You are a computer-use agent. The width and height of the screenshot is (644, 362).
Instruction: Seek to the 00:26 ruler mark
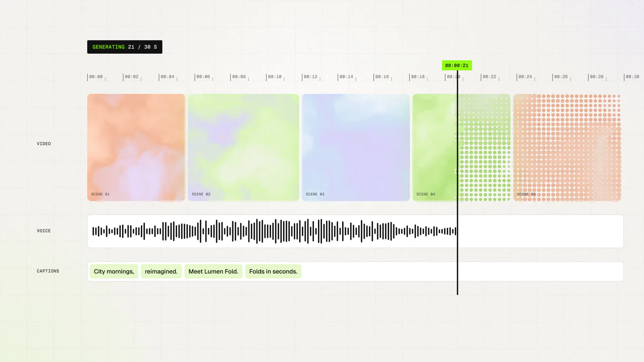pos(560,77)
